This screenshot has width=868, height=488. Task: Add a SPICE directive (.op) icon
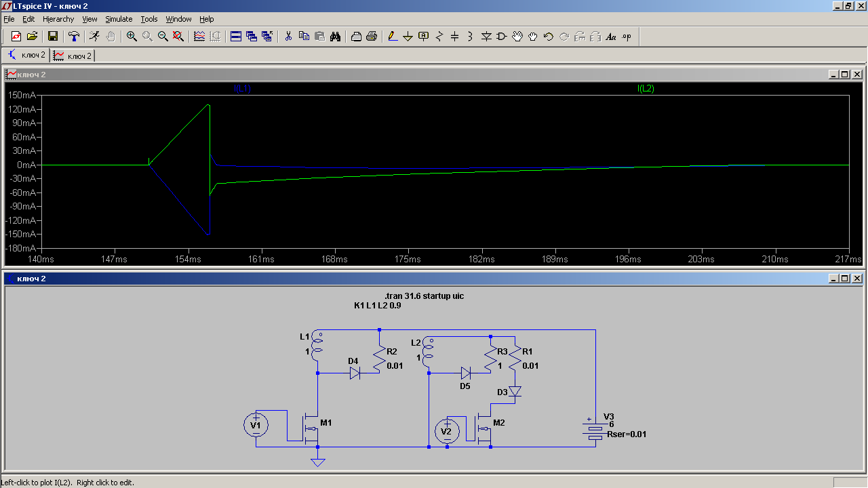pos(627,37)
